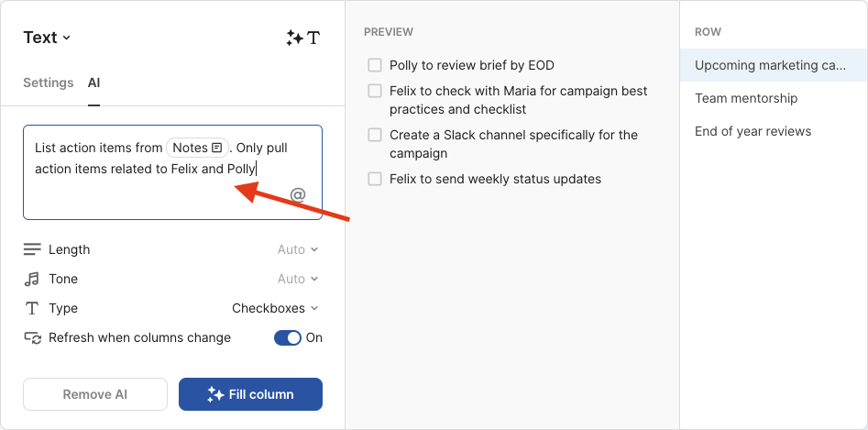Click the Length lines icon
868x430 pixels.
click(x=32, y=249)
